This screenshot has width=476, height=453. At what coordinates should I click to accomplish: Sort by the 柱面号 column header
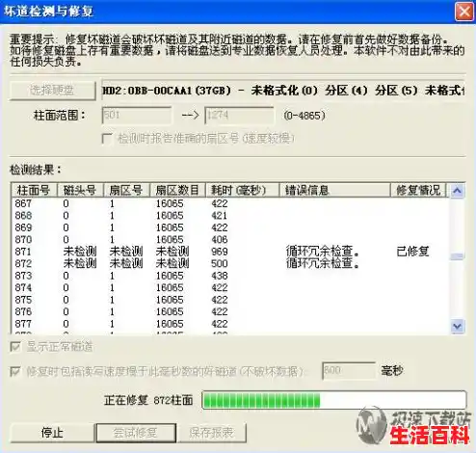point(34,190)
